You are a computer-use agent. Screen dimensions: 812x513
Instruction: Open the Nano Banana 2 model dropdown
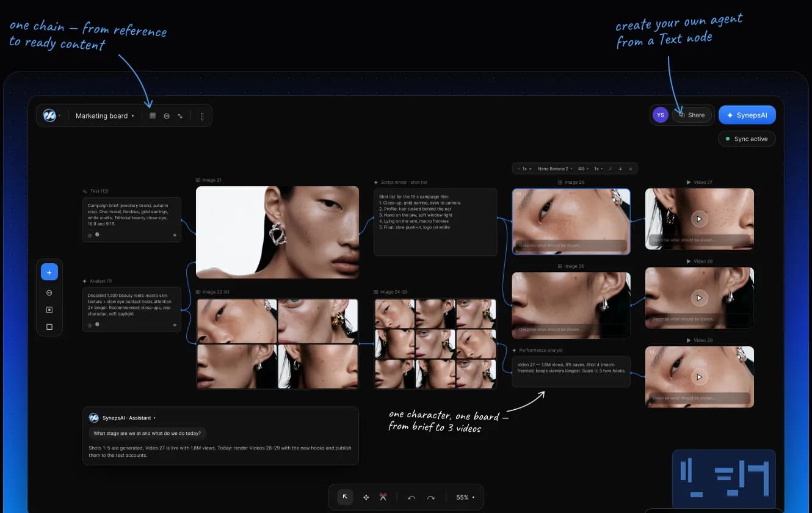click(554, 169)
